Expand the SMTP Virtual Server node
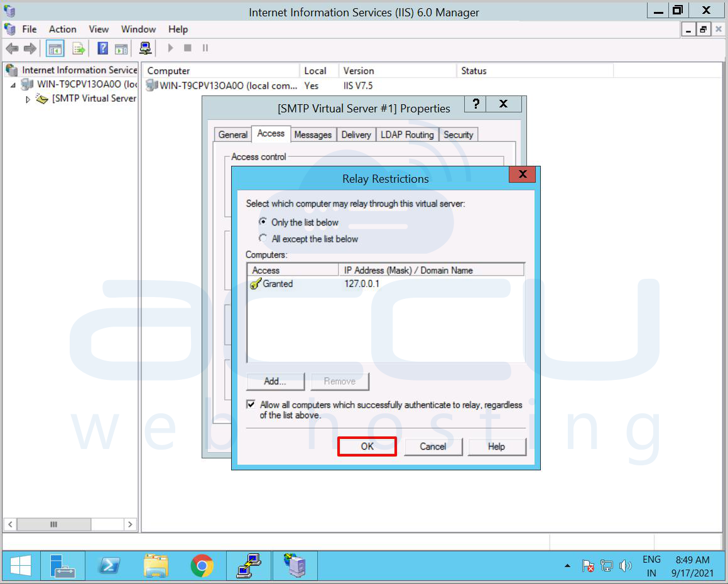The width and height of the screenshot is (728, 584). pos(28,99)
